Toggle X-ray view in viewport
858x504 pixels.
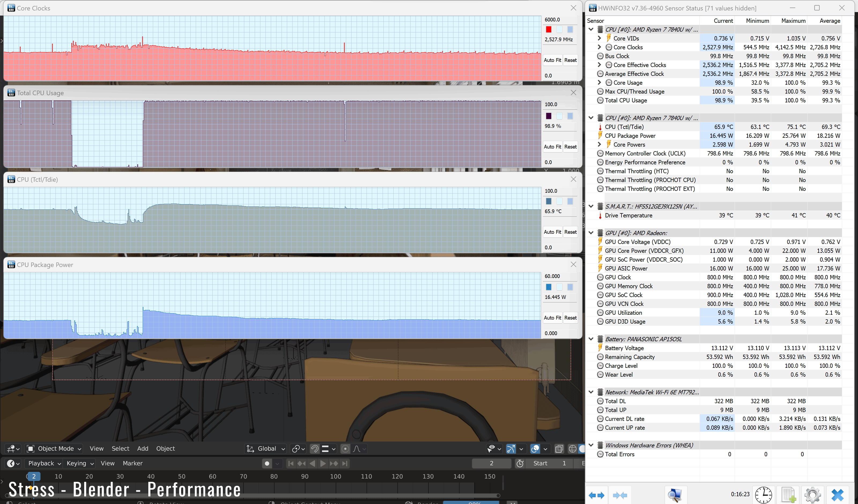coord(559,449)
